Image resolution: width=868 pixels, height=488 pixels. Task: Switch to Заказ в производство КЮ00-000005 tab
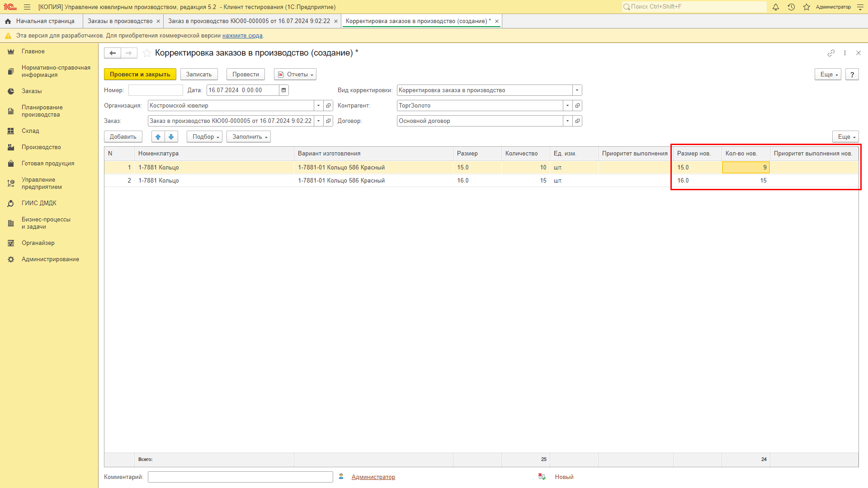point(249,21)
